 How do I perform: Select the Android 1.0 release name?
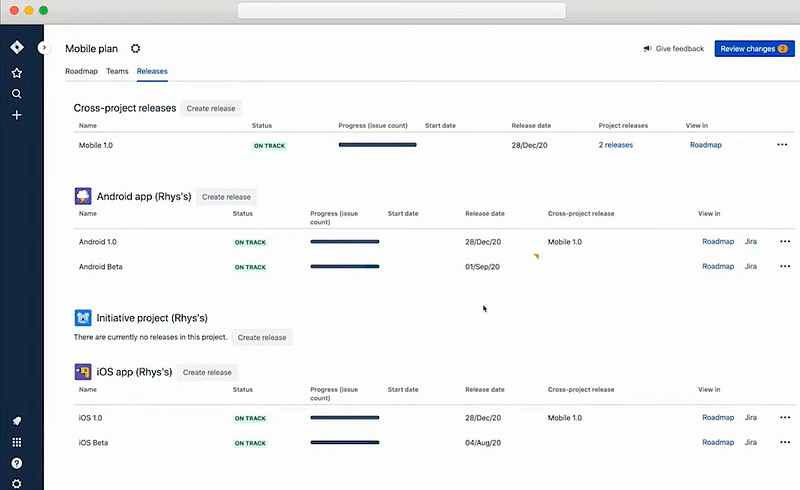(97, 242)
